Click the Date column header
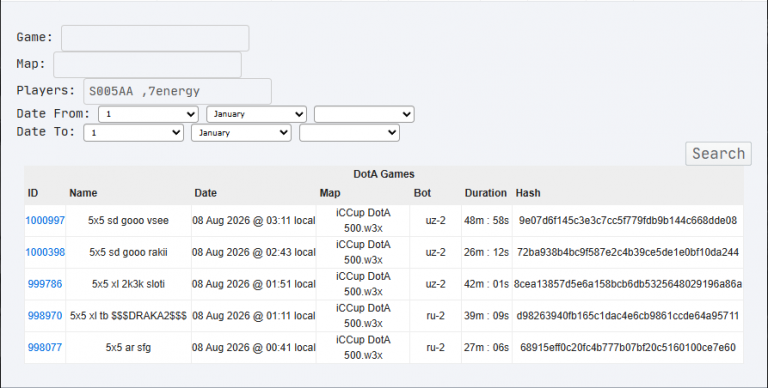The width and height of the screenshot is (768, 388). [206, 193]
